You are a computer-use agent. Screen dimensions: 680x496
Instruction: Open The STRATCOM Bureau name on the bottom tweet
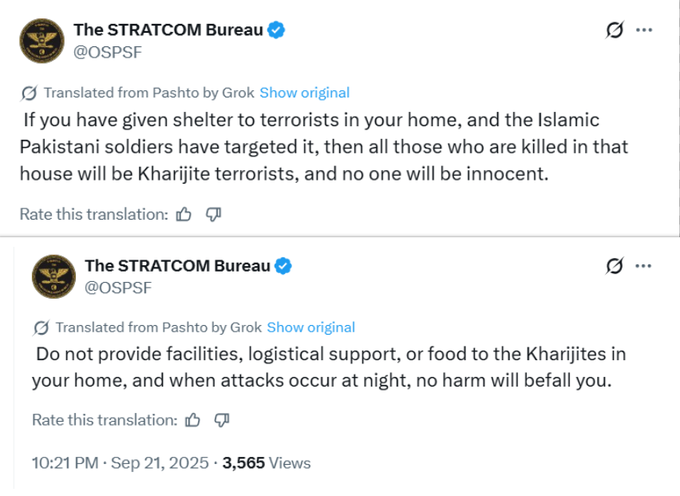(x=178, y=265)
